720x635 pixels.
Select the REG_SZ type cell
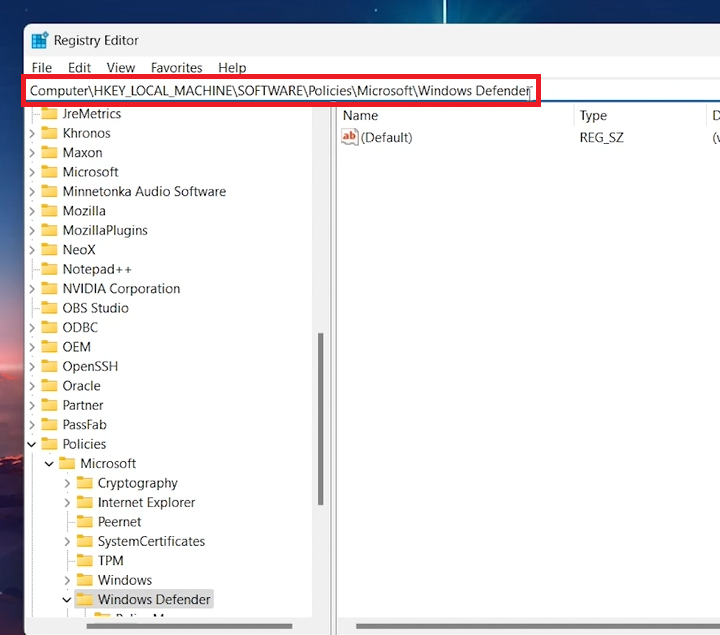point(601,137)
